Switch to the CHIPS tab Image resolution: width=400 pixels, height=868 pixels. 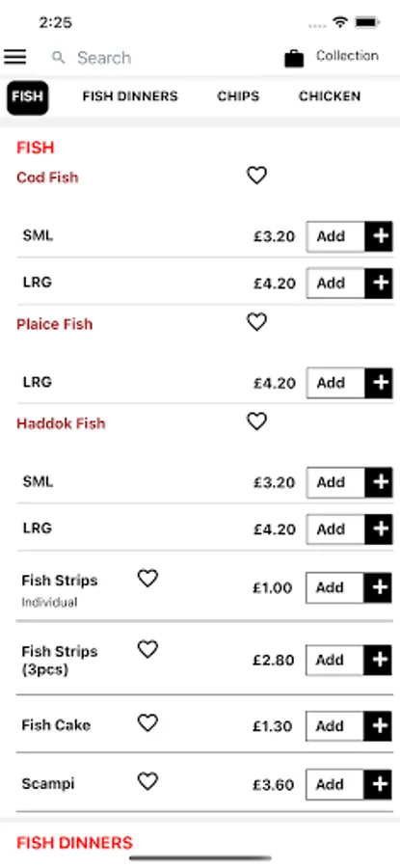coord(238,96)
